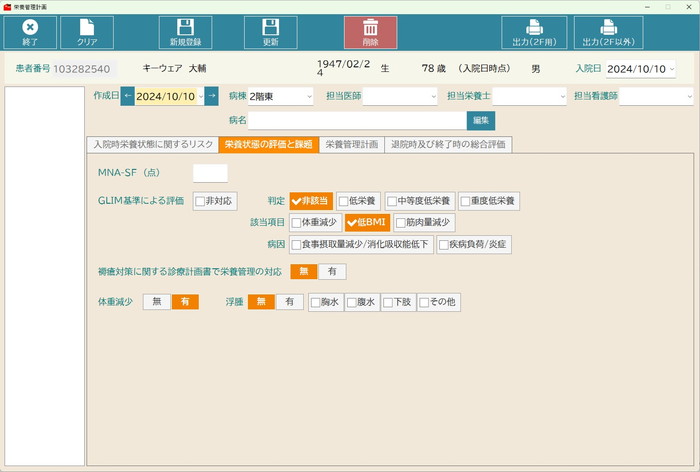Enable the 胸水 checkbox

point(316,302)
